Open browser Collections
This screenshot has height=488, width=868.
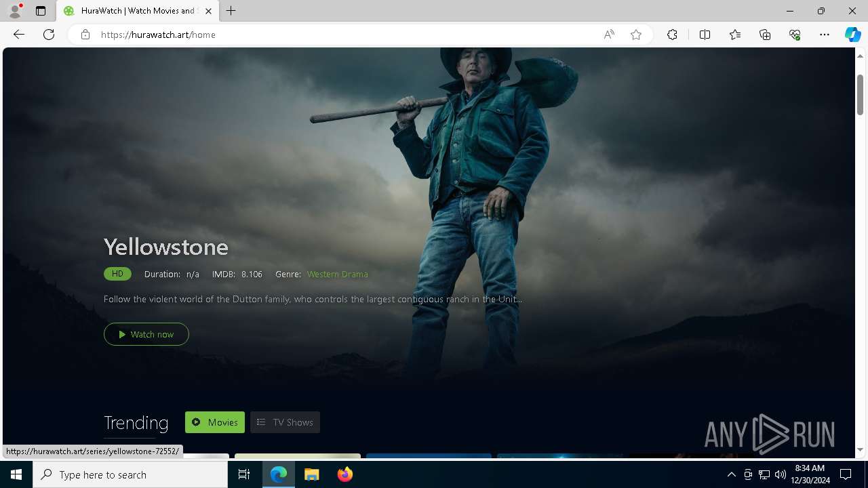765,35
